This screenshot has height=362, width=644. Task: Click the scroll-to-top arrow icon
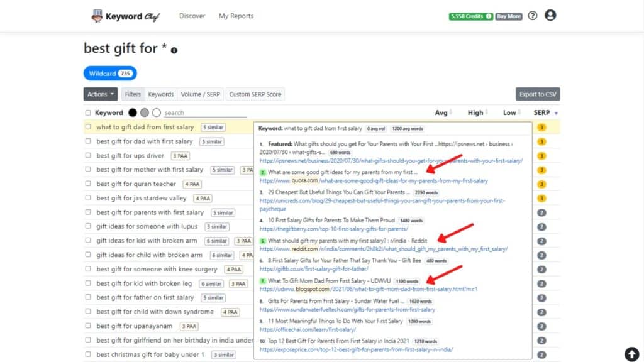click(x=633, y=354)
